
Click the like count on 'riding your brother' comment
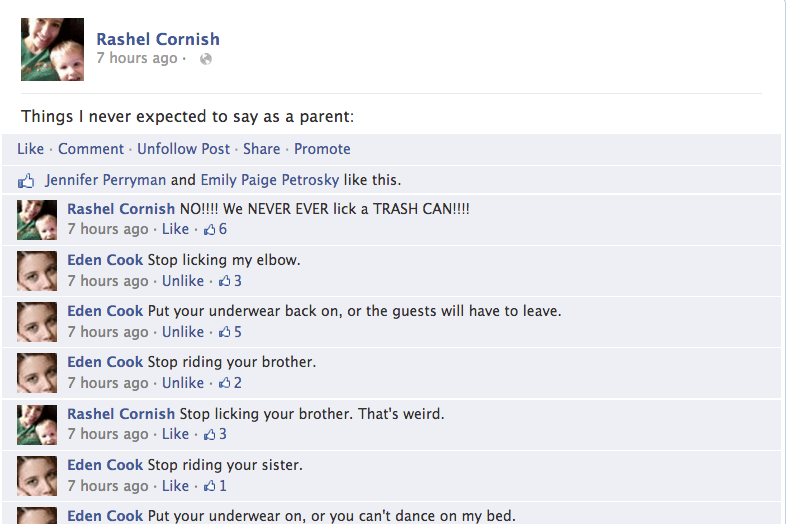pos(230,383)
